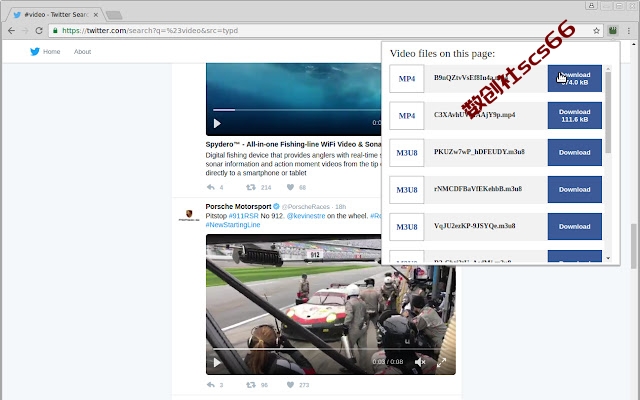Open the 18h tweet timestamp
Viewport: 640px width, 400px height.
340,207
